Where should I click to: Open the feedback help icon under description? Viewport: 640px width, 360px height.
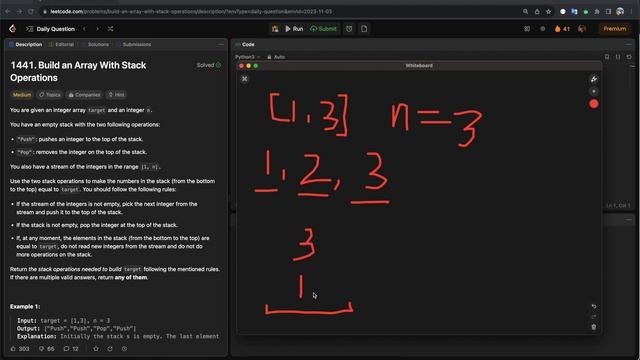coord(124,349)
